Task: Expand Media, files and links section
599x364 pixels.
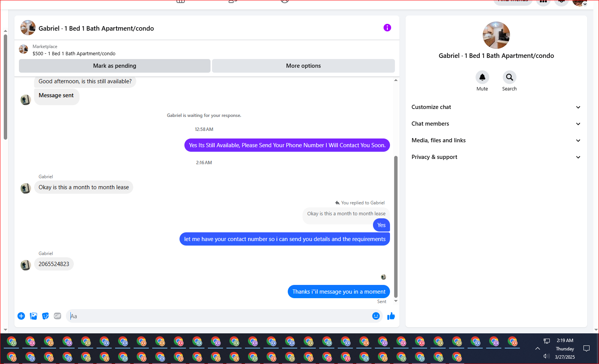Action: click(x=496, y=140)
